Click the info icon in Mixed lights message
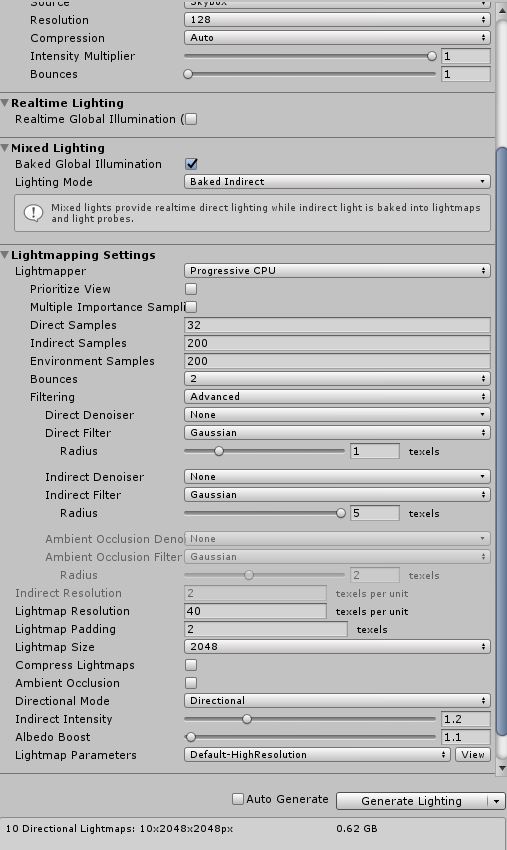 (34, 213)
